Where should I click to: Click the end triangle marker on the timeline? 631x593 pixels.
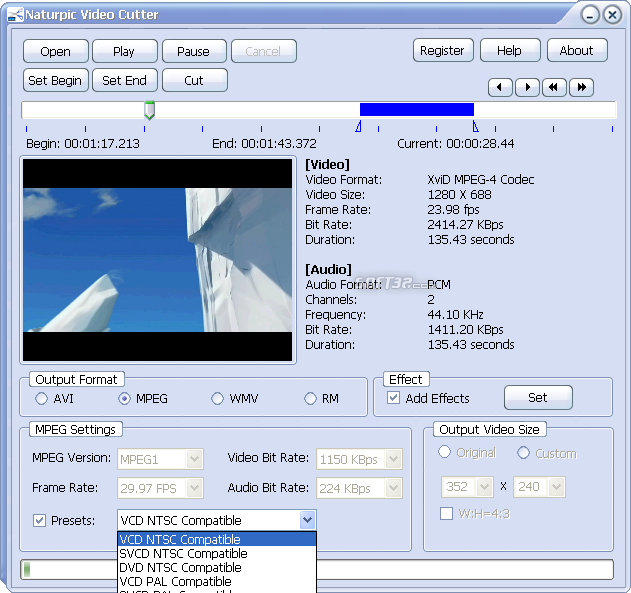click(x=475, y=126)
